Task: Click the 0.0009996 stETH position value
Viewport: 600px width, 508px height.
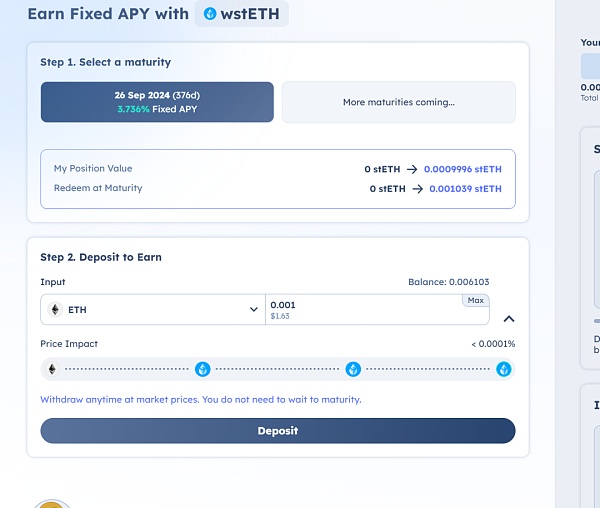Action: [x=462, y=169]
